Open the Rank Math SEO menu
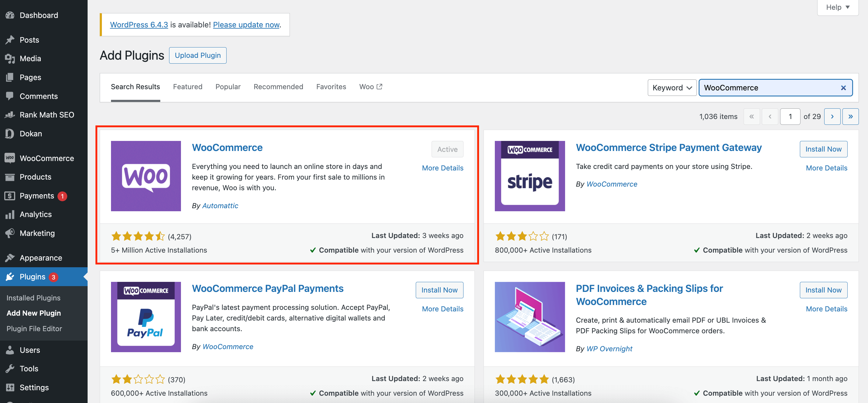Screen dimensions: 868x403 (x=47, y=114)
